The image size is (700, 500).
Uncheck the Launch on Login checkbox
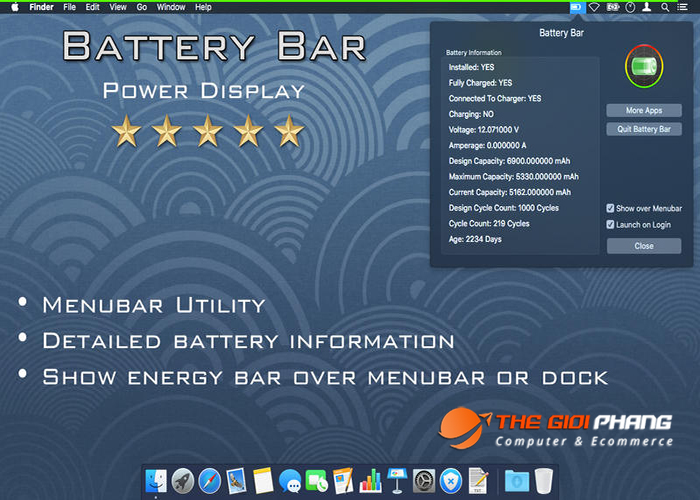pyautogui.click(x=610, y=225)
